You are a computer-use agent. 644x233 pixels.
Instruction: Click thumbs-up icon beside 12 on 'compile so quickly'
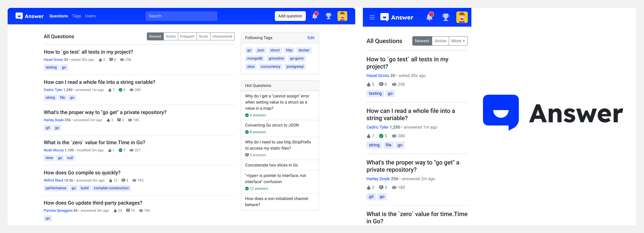pyautogui.click(x=111, y=180)
